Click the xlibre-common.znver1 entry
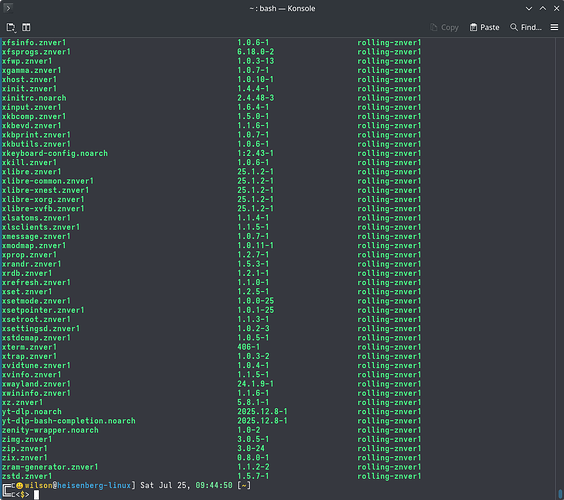The height and width of the screenshot is (500, 564). coord(47,181)
